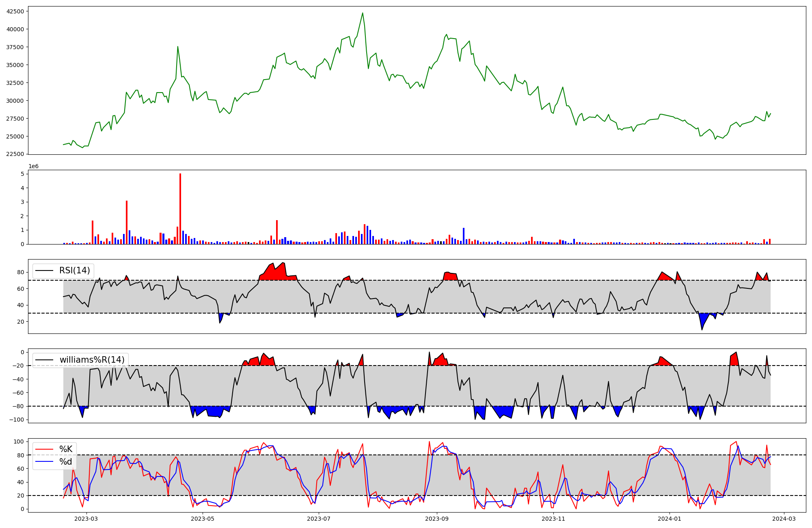Click the 42500 price axis label
The width and height of the screenshot is (812, 528).
click(x=15, y=11)
